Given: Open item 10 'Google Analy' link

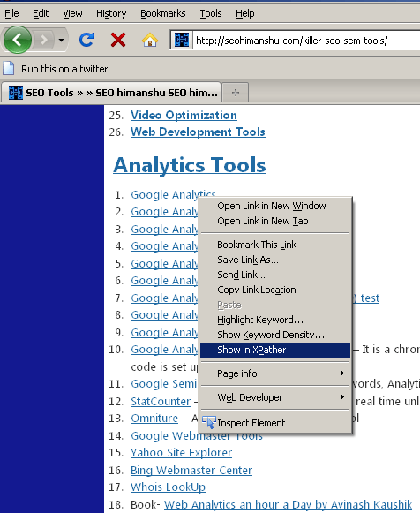Looking at the screenshot, I should [x=164, y=350].
